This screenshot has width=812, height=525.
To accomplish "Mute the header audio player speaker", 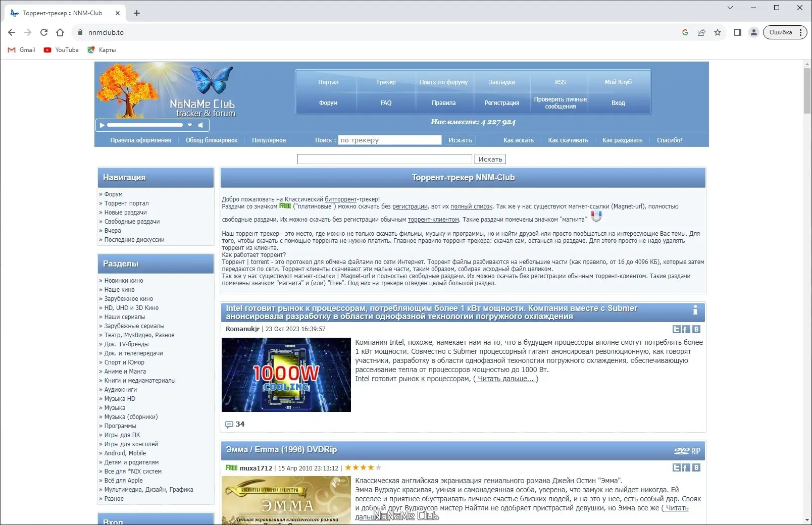I will [x=200, y=125].
